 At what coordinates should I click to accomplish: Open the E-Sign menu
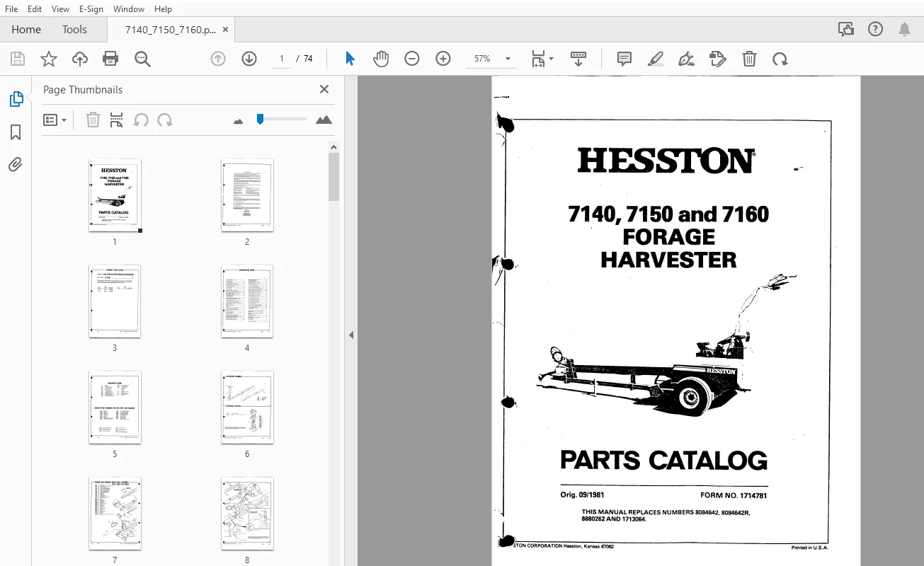(91, 9)
